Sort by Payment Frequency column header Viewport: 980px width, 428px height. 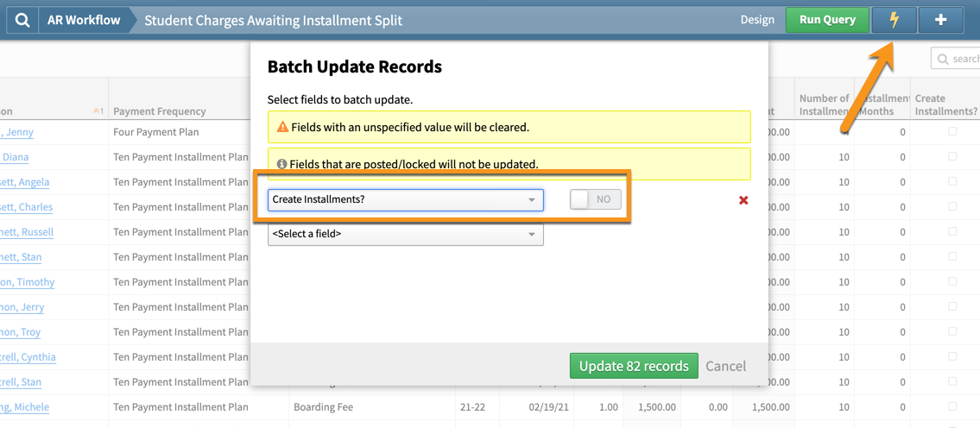click(160, 111)
